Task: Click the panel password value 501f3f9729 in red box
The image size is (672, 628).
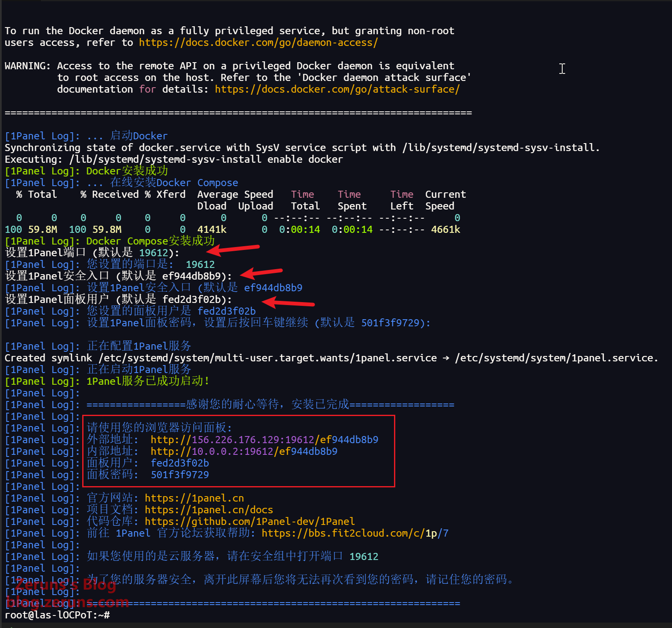Action: tap(180, 475)
